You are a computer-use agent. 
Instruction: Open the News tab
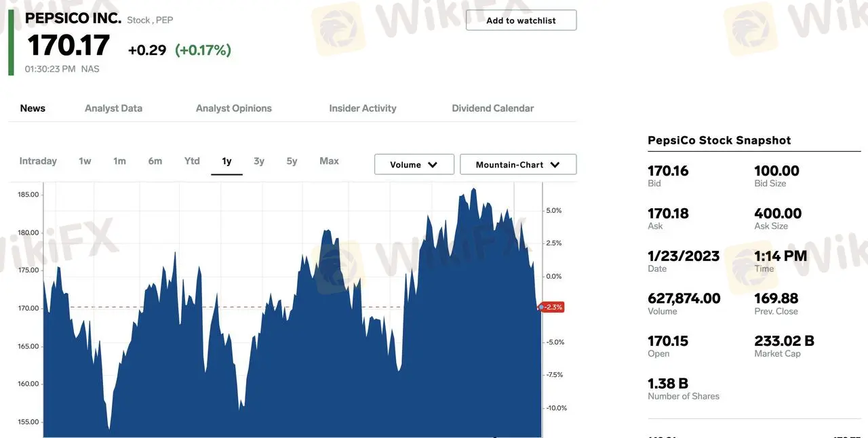click(x=33, y=108)
